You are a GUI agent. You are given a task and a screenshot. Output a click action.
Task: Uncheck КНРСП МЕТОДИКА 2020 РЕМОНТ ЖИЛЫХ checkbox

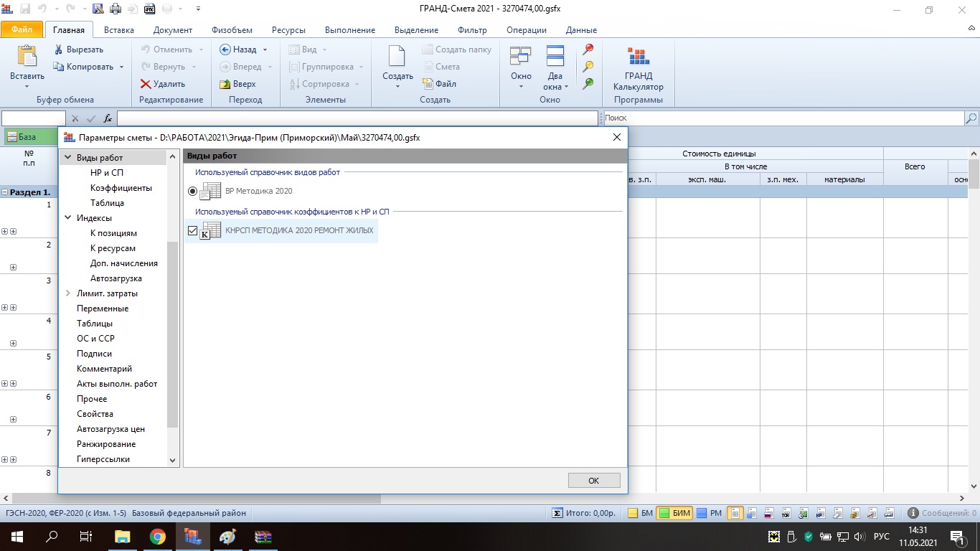(x=192, y=230)
